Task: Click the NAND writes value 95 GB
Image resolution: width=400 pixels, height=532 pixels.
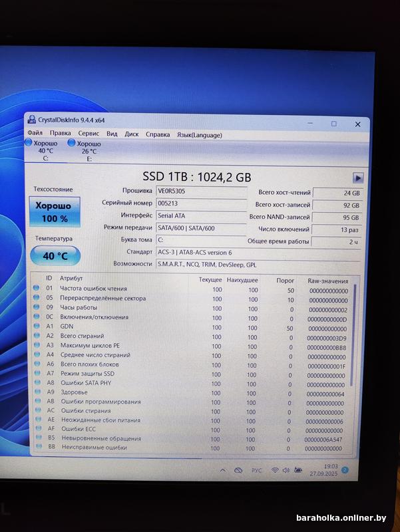Action: pos(337,217)
